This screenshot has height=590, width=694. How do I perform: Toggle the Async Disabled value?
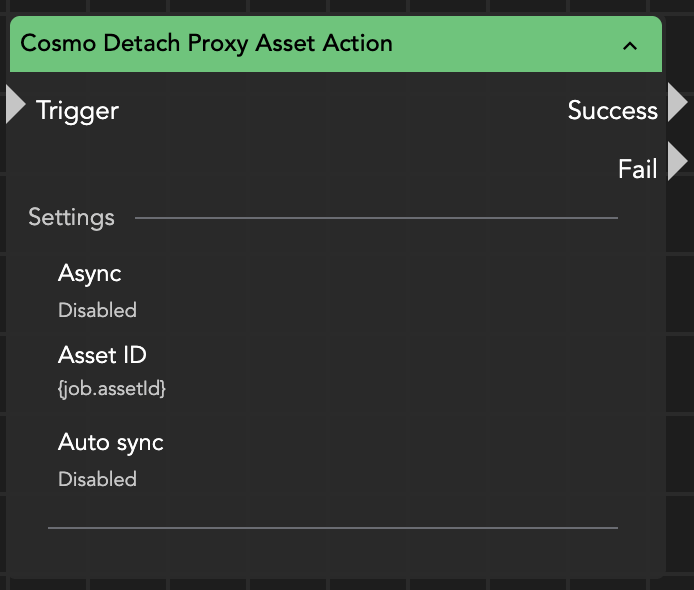click(x=97, y=310)
